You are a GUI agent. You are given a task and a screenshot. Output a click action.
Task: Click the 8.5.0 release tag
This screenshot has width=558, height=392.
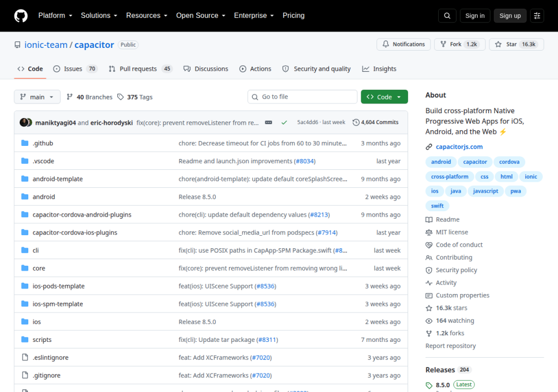point(442,385)
